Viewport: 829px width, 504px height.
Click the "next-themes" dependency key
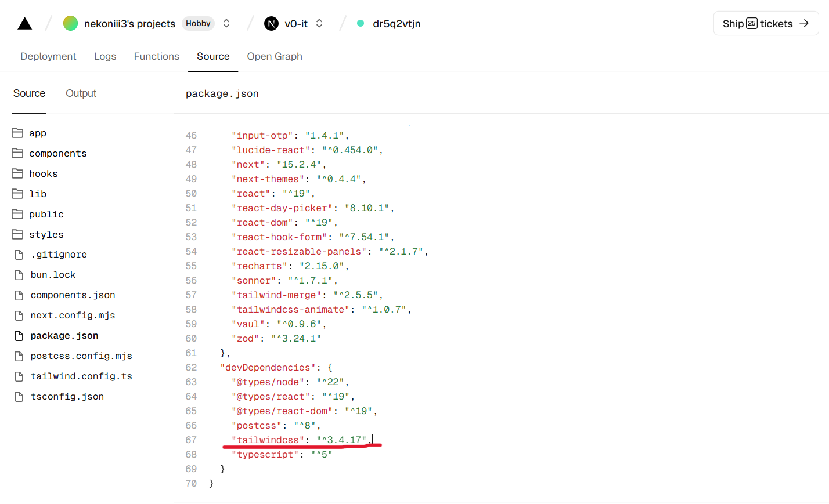point(268,179)
